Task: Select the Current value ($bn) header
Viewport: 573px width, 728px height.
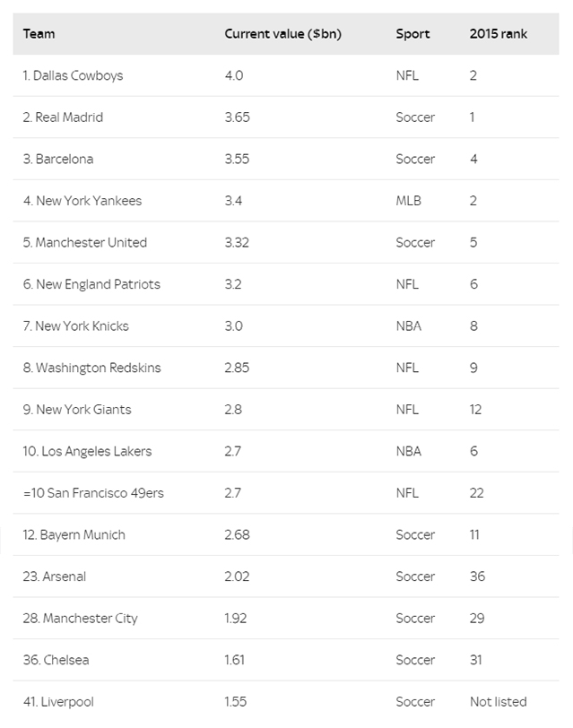Action: tap(282, 34)
